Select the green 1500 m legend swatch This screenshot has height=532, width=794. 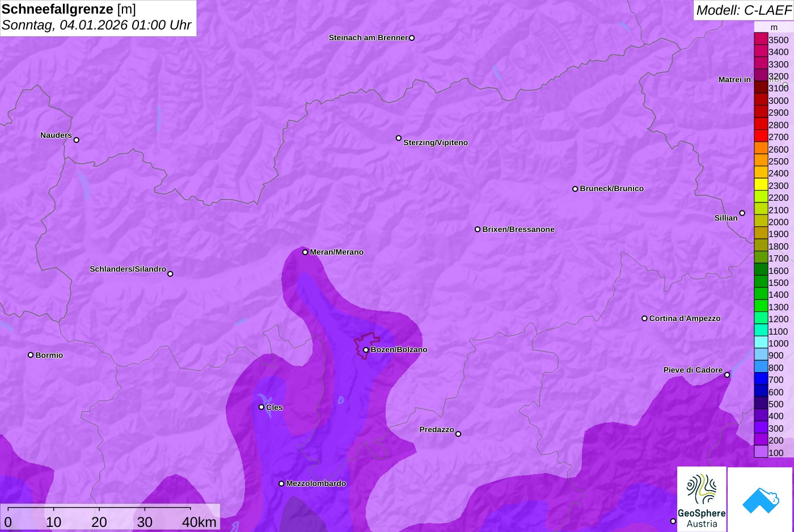[x=761, y=282]
